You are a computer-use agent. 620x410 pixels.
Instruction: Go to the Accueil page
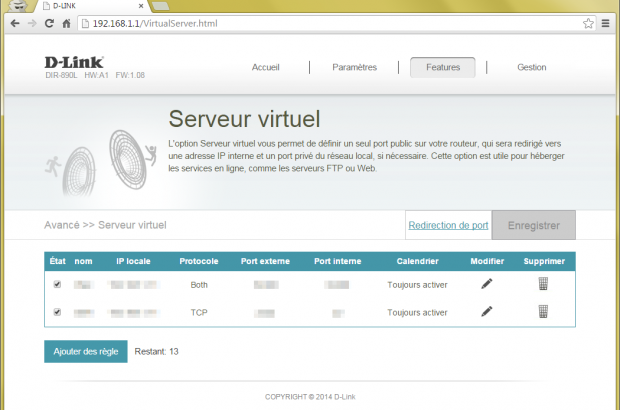[265, 67]
